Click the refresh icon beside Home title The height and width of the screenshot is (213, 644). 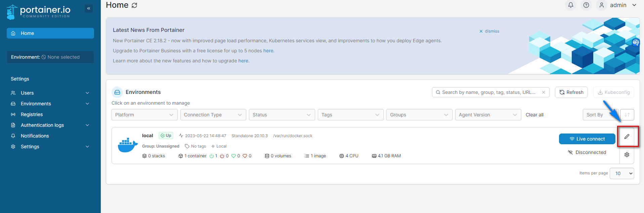(x=134, y=5)
